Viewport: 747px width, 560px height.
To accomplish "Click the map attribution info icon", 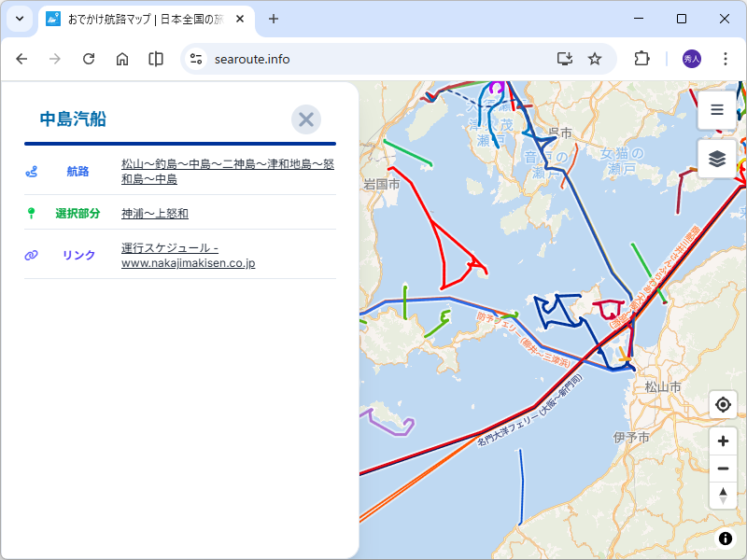I will click(x=726, y=539).
